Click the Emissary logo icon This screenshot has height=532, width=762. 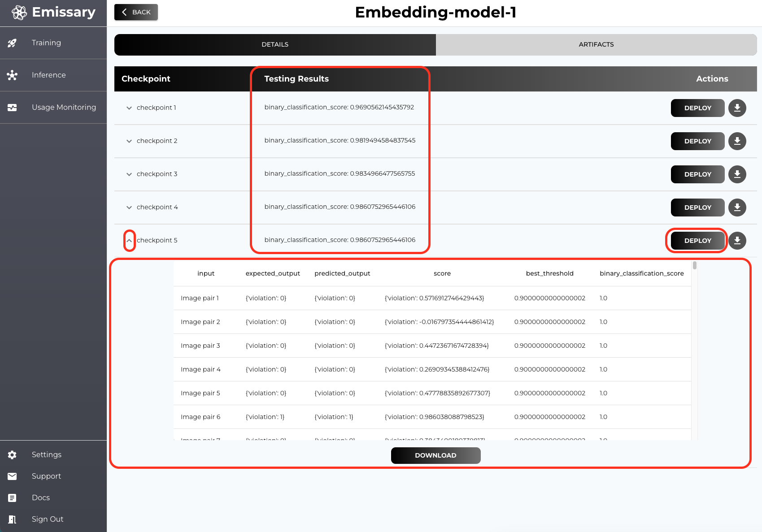[x=19, y=13]
